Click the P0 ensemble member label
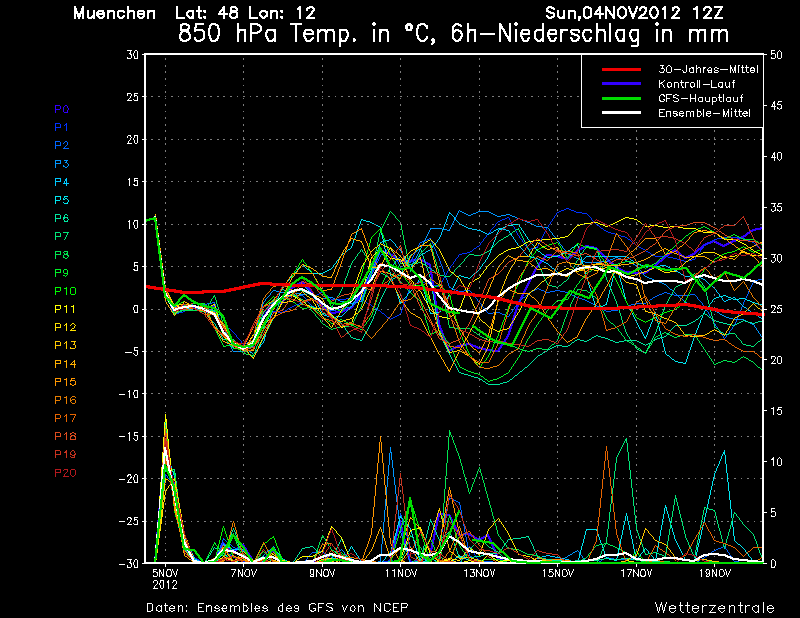This screenshot has height=618, width=800. (62, 109)
